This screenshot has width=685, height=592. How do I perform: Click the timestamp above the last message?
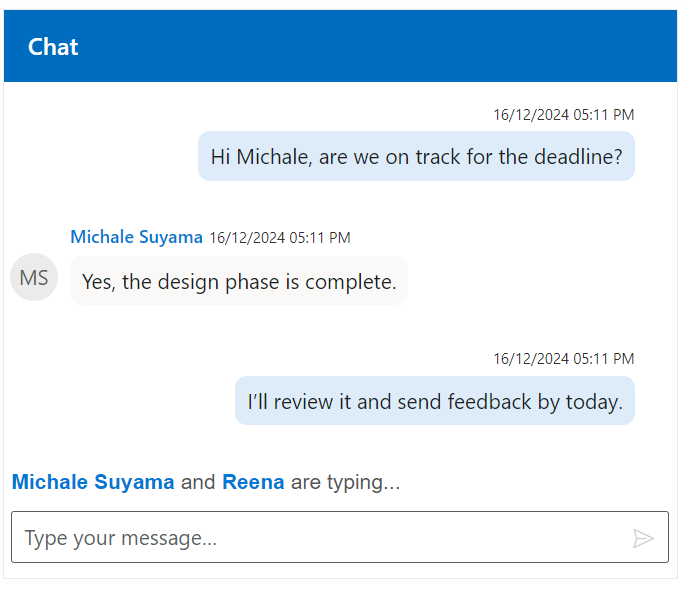tap(563, 359)
